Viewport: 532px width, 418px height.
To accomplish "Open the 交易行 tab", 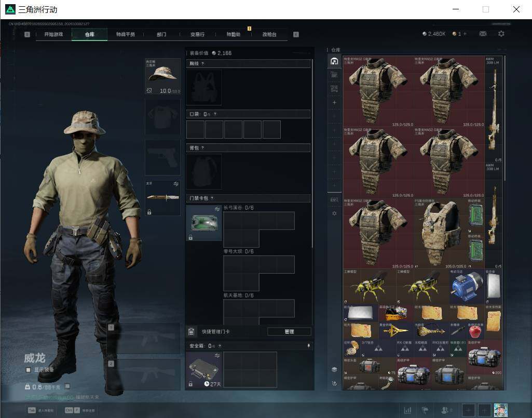I will (197, 34).
